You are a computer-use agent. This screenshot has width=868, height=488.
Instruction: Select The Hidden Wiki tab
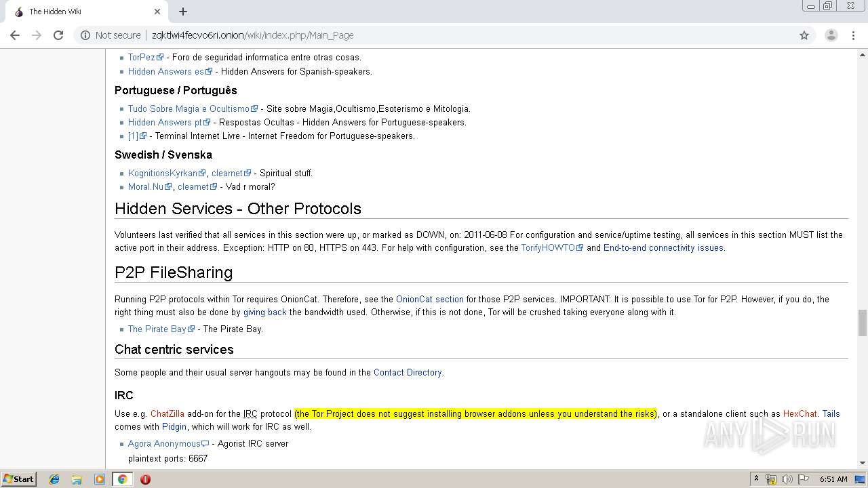(87, 12)
